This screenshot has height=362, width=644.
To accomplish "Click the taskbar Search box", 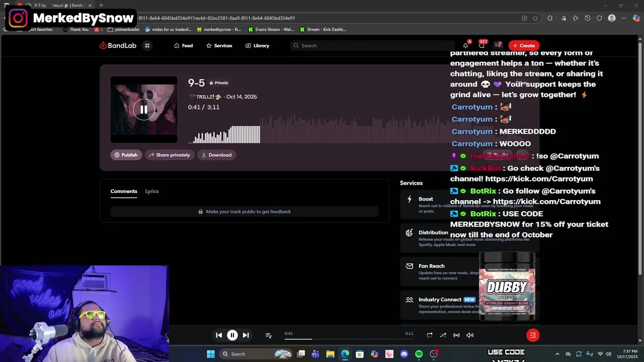I will point(257,354).
